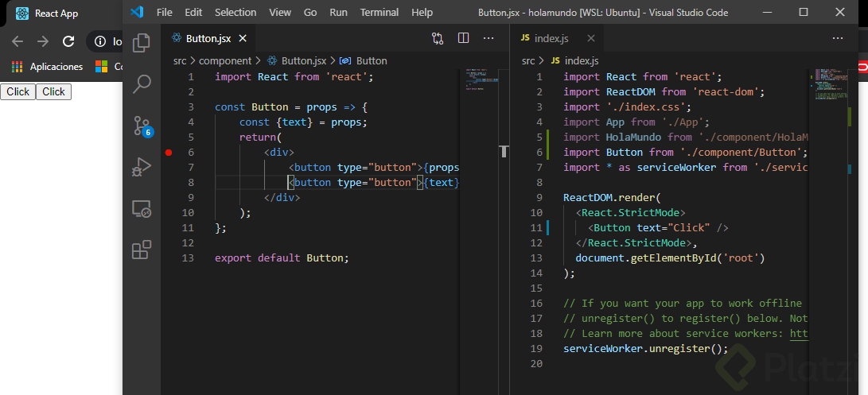Screen dimensions: 868x395
Task: Open the Remote Explorer view
Action: (142, 209)
